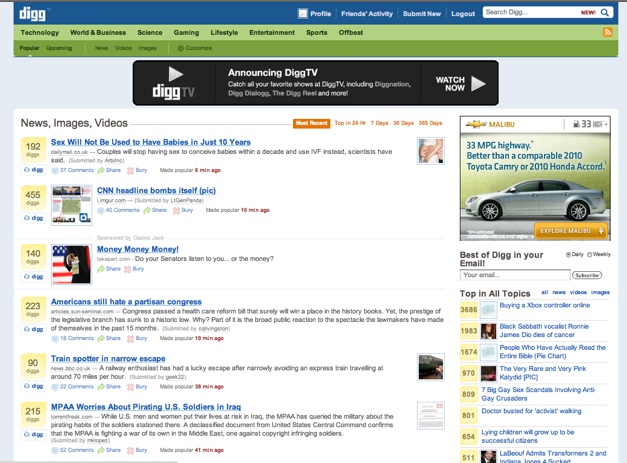Select the Most Recent sort button
Image resolution: width=627 pixels, height=463 pixels.
click(x=312, y=123)
